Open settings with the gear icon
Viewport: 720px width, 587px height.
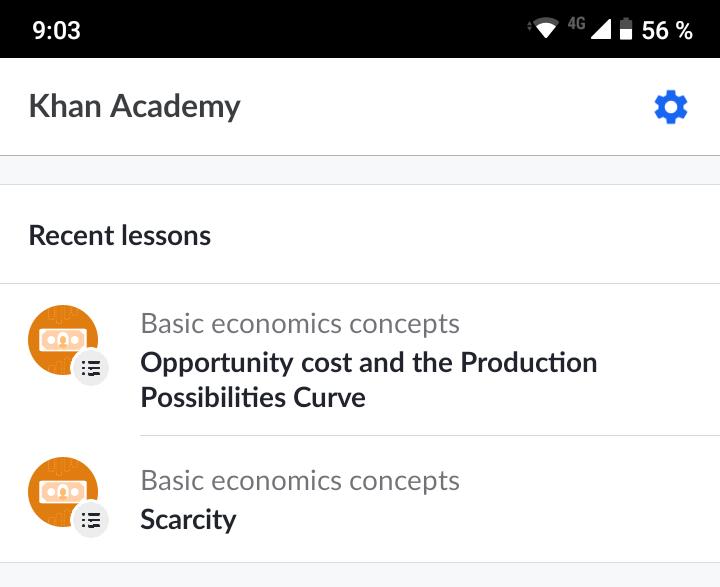click(670, 107)
